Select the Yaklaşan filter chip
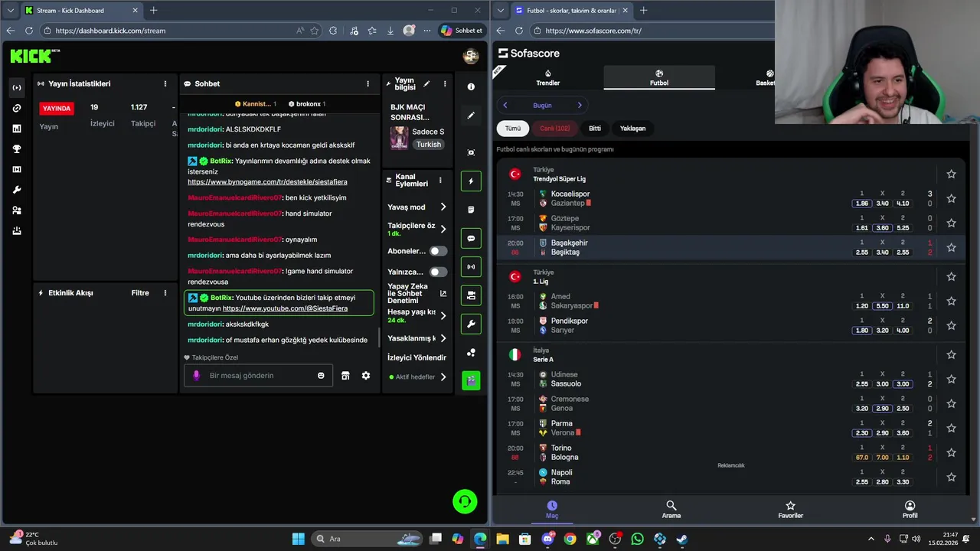 point(632,129)
